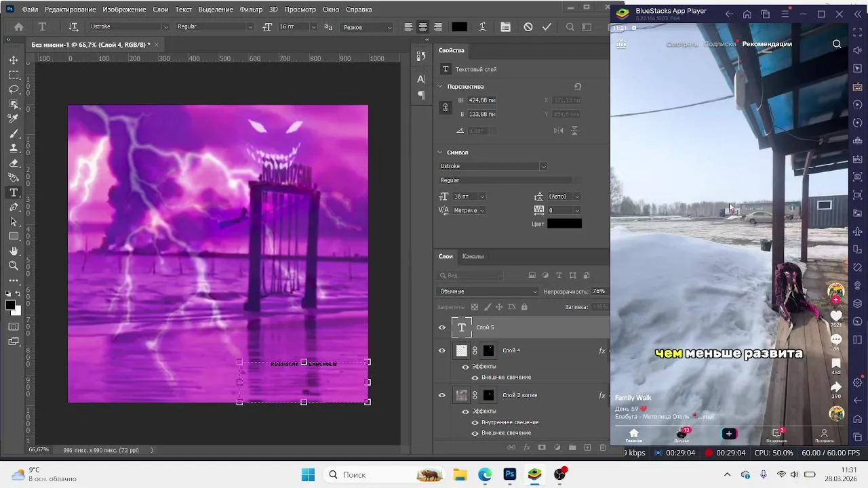Click the trash icon to delete layer
Image resolution: width=868 pixels, height=488 pixels.
[603, 447]
